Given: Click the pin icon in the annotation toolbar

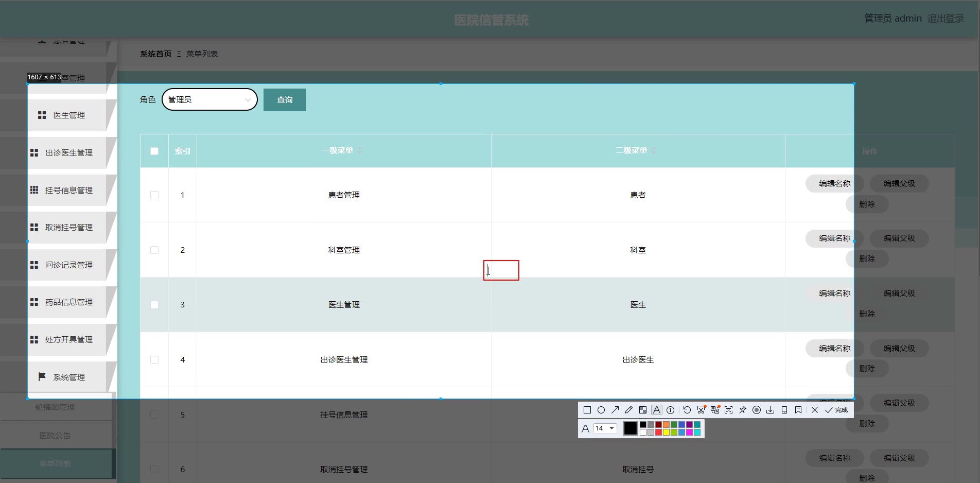Looking at the screenshot, I should click(742, 410).
